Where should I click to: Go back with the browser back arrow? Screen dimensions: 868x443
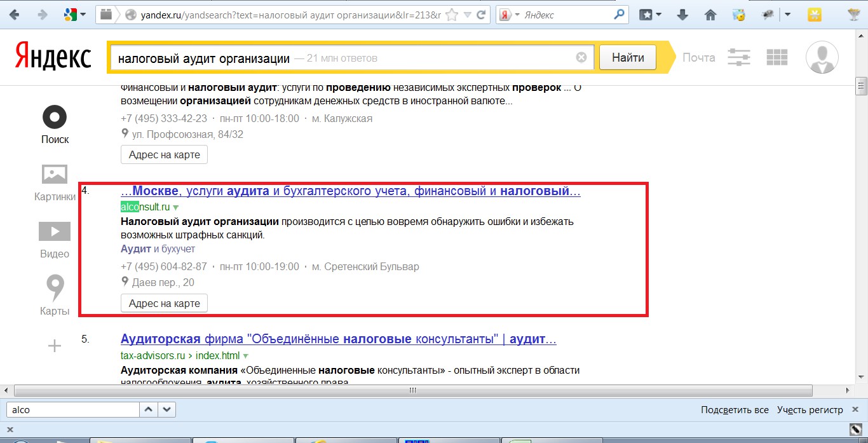coord(15,15)
